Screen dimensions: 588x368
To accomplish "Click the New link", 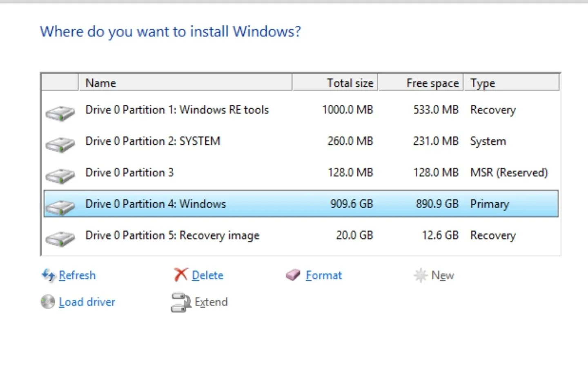I will pos(443,275).
